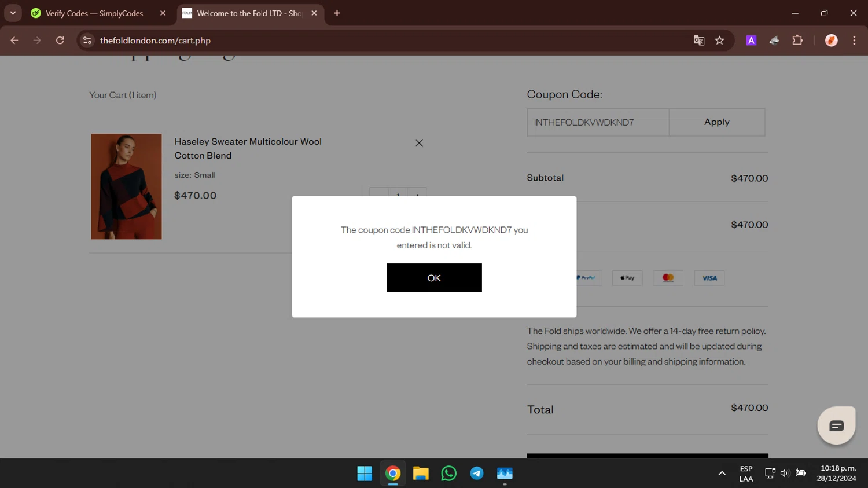Open File Explorer from taskbar

(x=421, y=474)
